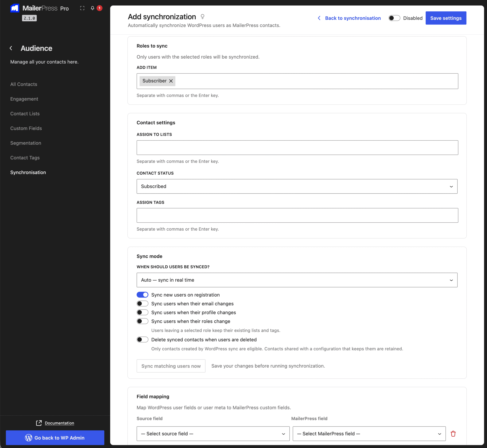Select Synchronisation in sidebar

(28, 172)
